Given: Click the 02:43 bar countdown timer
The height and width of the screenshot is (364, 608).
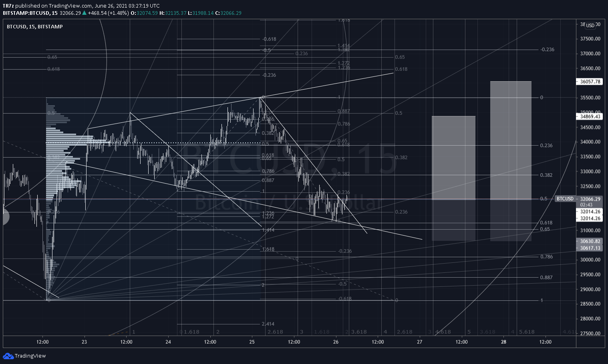Looking at the screenshot, I should 586,204.
